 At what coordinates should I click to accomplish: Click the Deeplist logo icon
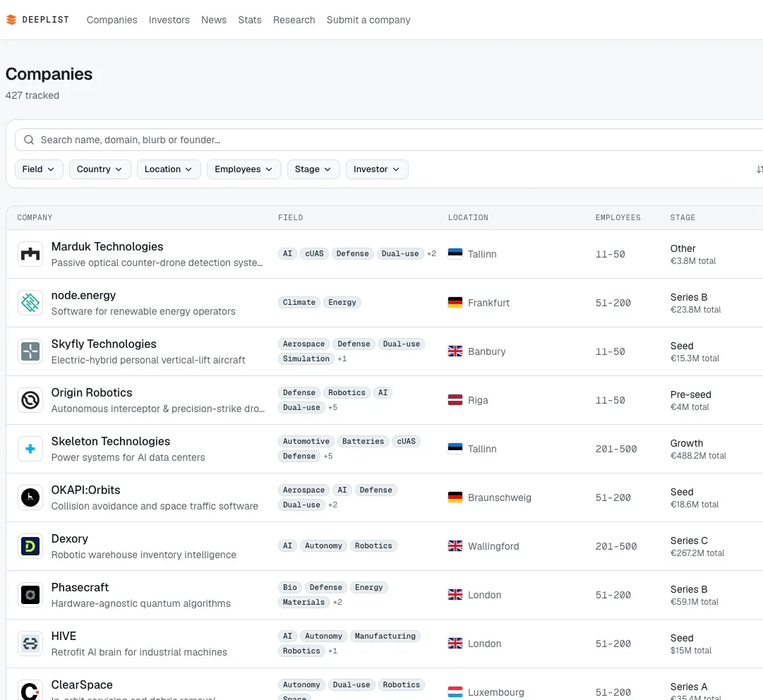11,20
